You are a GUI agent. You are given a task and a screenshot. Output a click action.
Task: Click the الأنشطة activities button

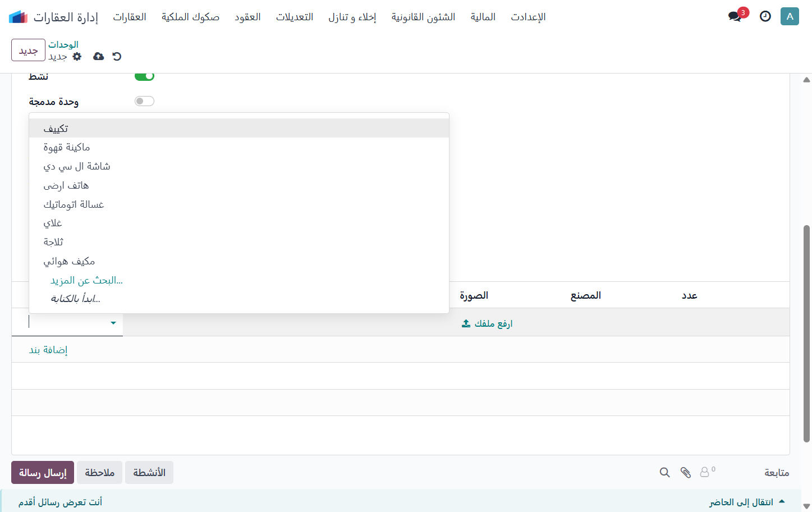click(149, 473)
